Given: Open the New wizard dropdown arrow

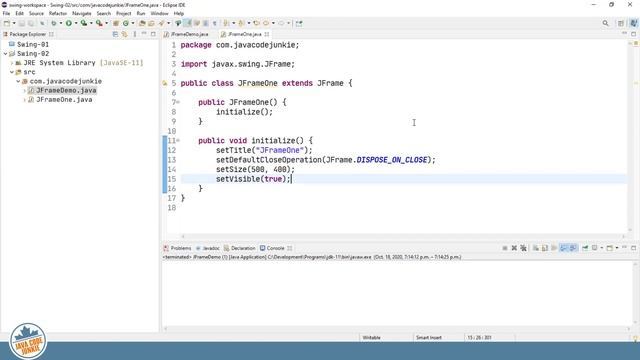Looking at the screenshot, I should coord(14,23).
